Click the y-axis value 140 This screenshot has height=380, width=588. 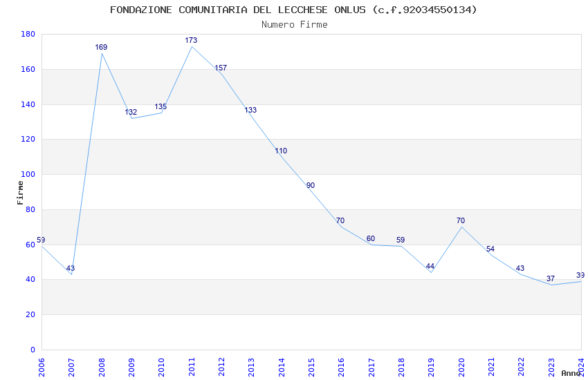pos(28,104)
